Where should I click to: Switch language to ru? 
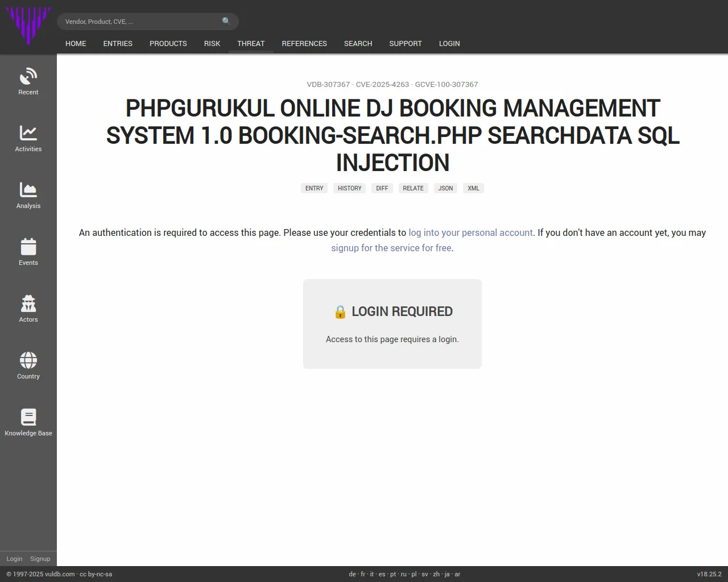(404, 574)
